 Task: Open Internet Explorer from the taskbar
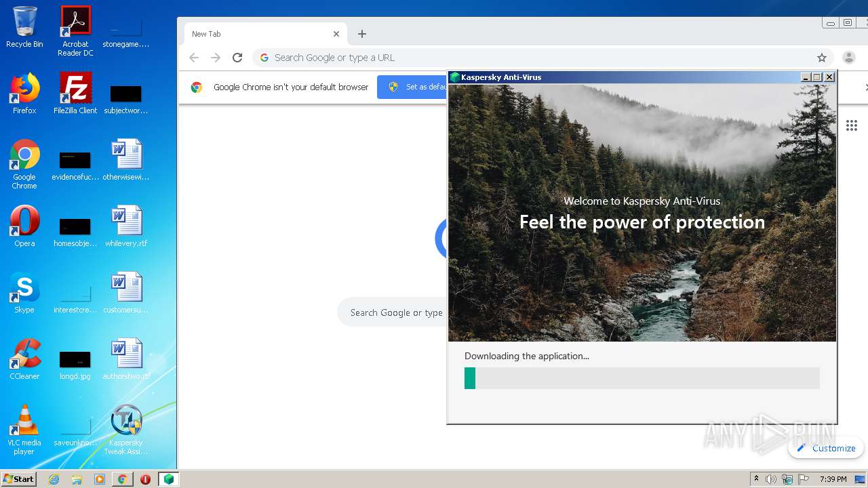point(54,479)
